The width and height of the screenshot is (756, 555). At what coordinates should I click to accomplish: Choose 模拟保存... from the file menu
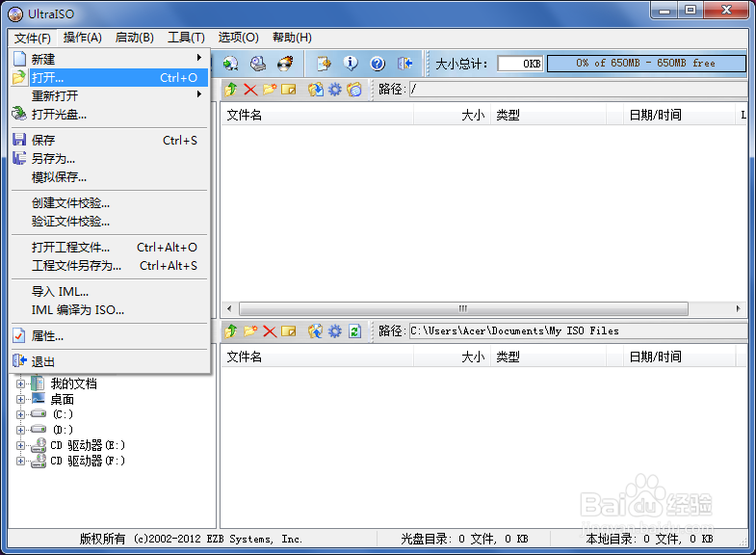click(110, 176)
